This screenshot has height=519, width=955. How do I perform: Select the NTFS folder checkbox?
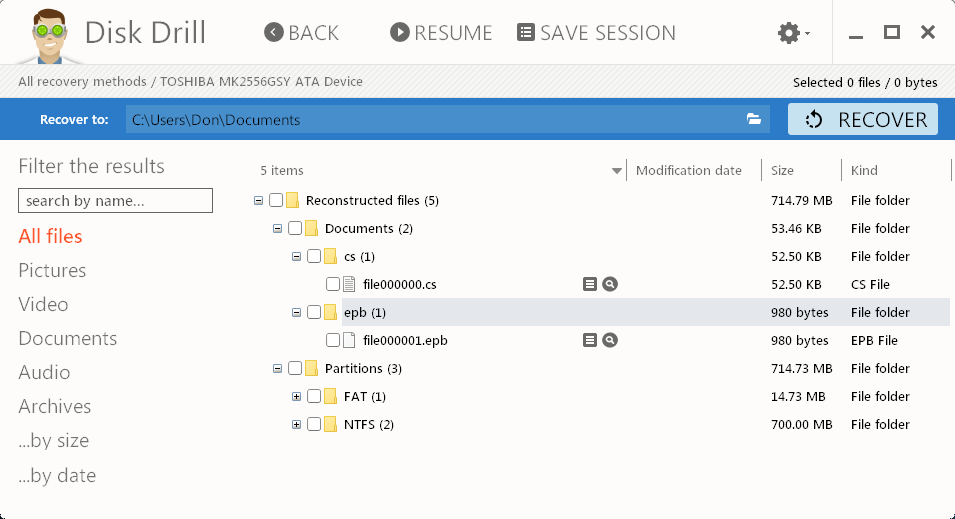314,424
